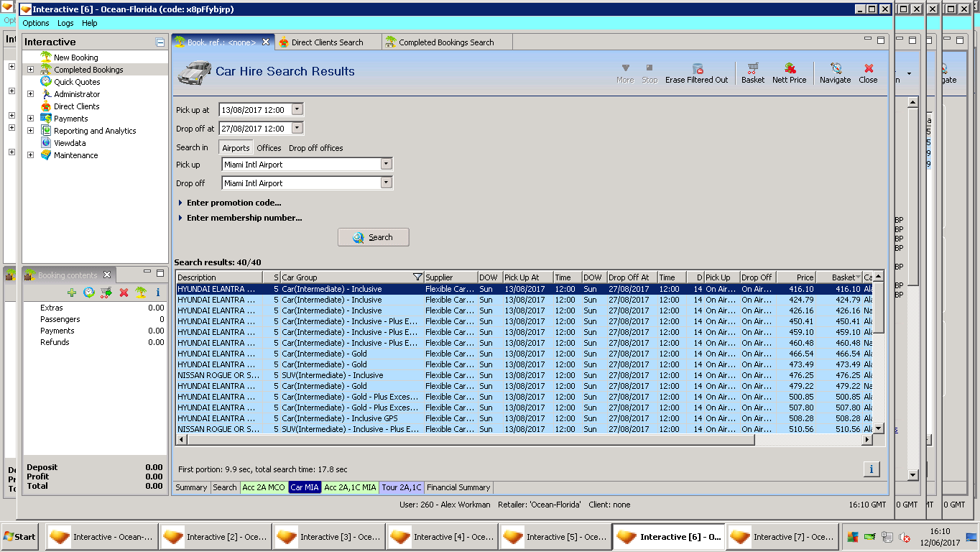Click the Search button
980x552 pixels.
point(373,237)
